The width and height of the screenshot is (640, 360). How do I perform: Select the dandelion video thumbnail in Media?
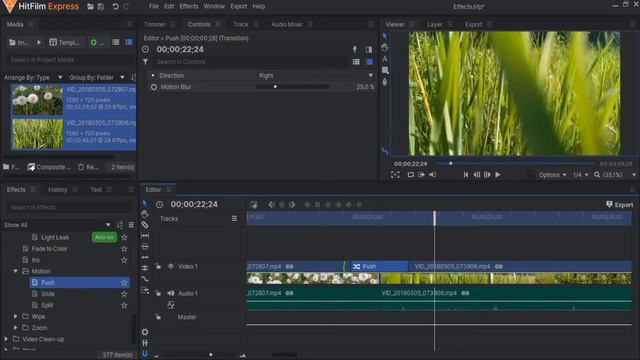pyautogui.click(x=38, y=100)
